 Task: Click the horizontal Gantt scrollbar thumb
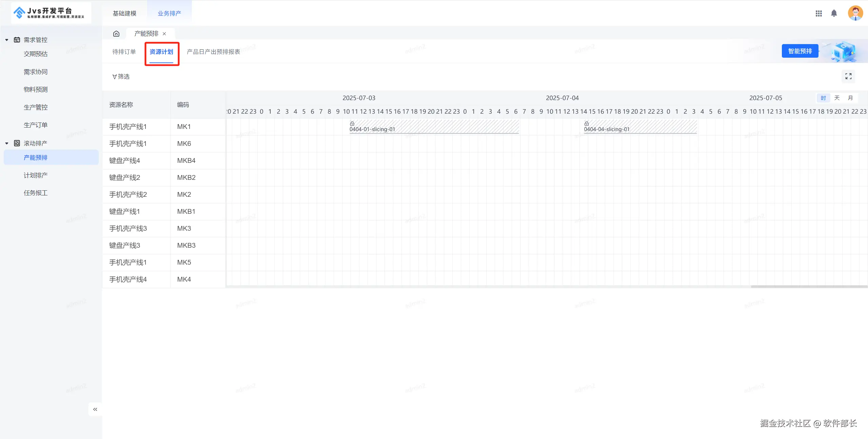[809, 287]
